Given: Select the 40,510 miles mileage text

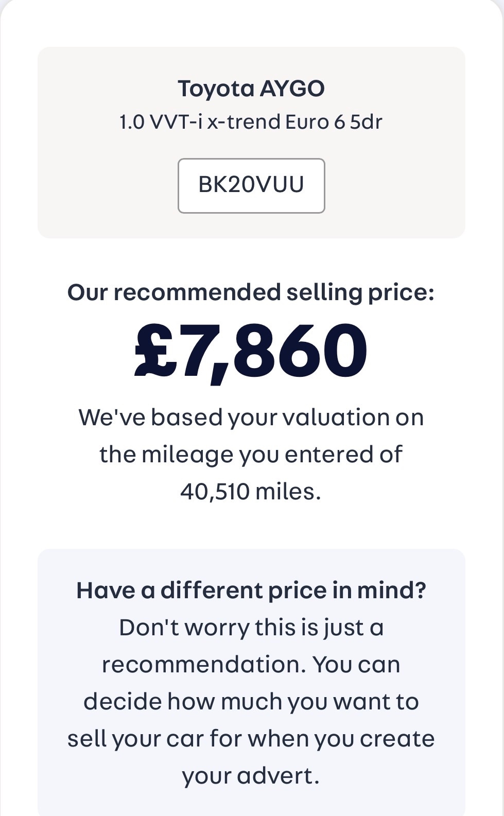Looking at the screenshot, I should [x=251, y=492].
